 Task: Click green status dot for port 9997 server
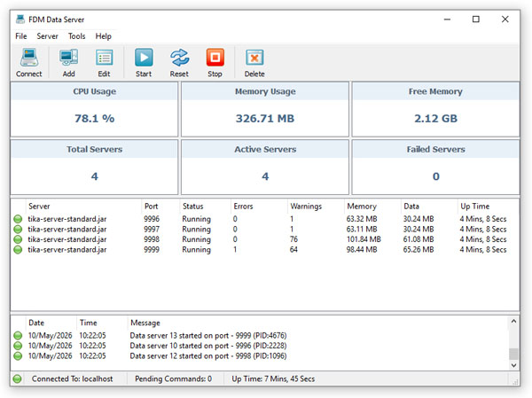18,230
